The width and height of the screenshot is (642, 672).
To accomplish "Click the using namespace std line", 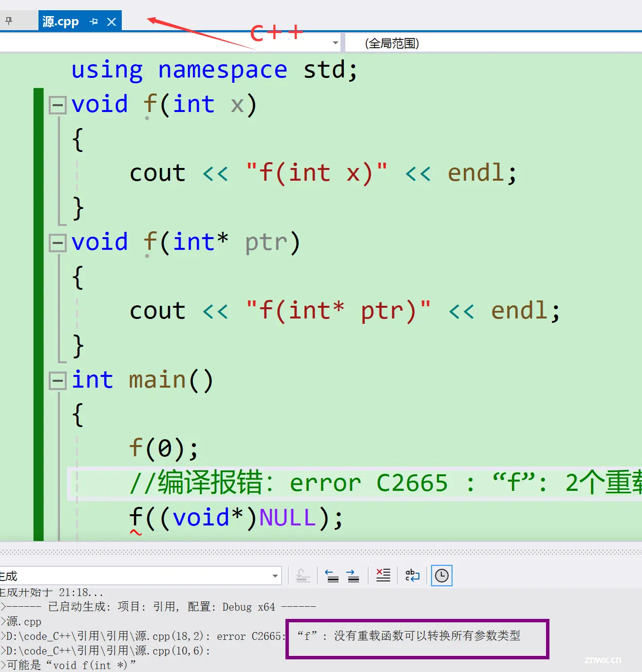I will pos(215,70).
